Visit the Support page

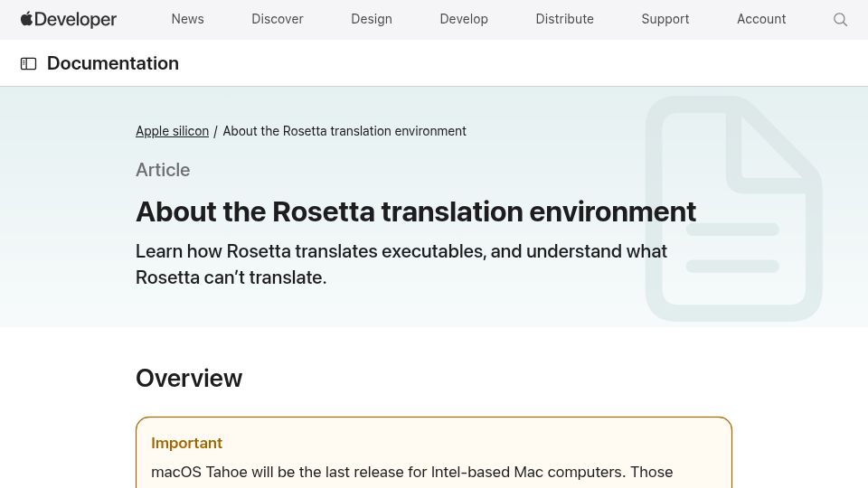tap(665, 19)
